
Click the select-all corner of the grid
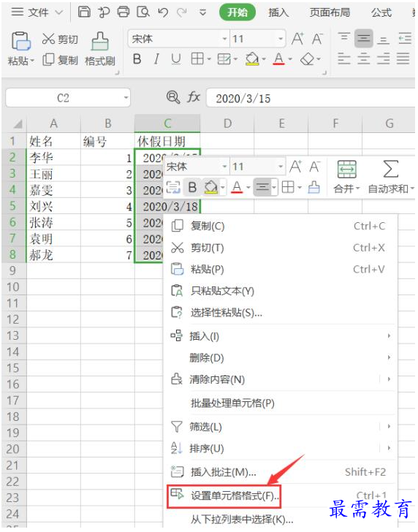[15, 123]
